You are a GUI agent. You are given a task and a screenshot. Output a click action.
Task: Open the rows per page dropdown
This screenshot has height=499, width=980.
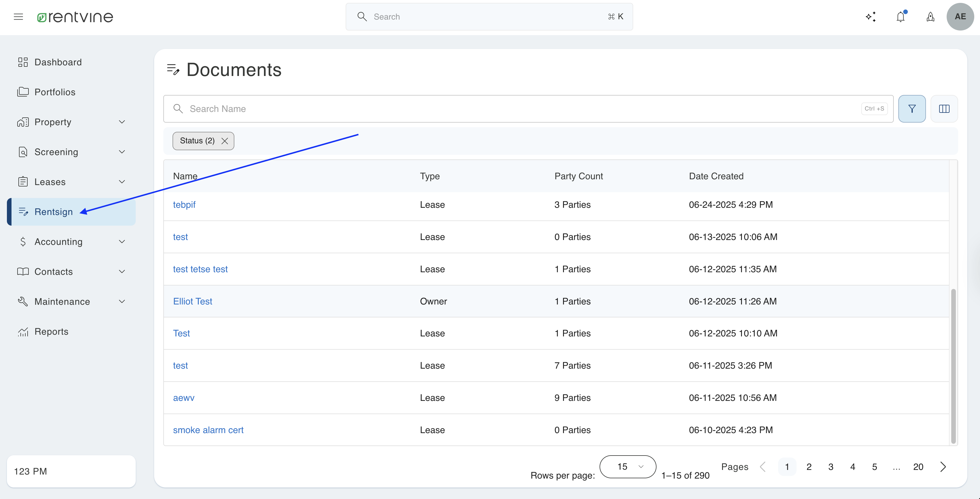click(x=628, y=467)
